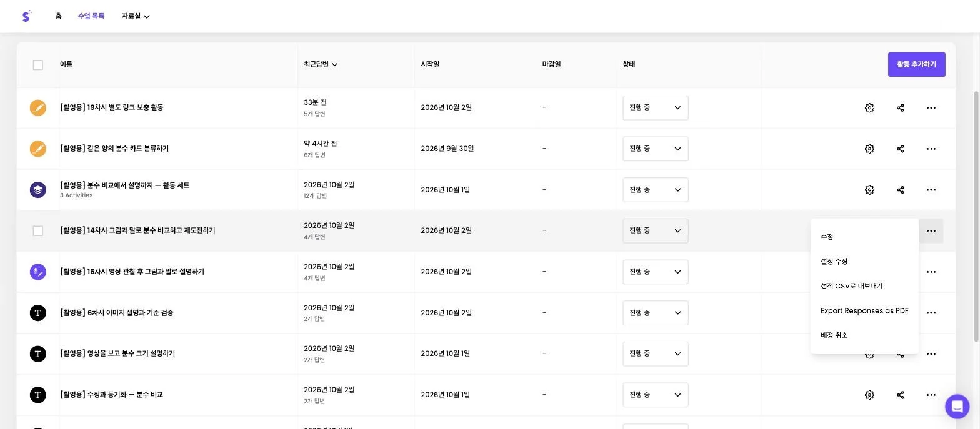Open the 자료실 dropdown menu

(136, 16)
